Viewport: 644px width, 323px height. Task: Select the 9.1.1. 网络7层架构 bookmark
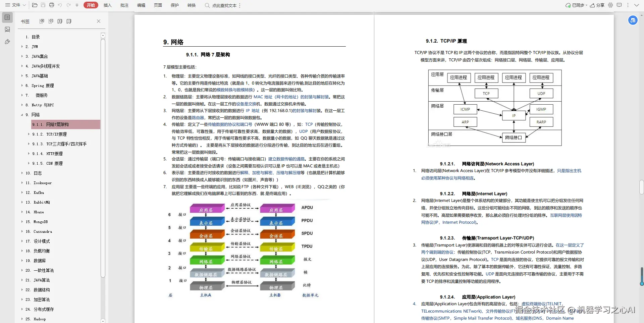coord(66,124)
